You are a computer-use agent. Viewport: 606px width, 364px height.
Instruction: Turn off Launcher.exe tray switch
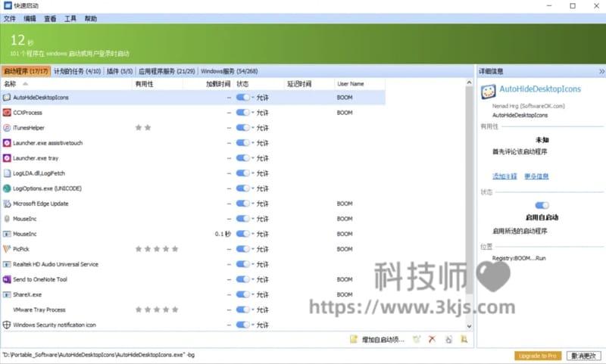(242, 158)
